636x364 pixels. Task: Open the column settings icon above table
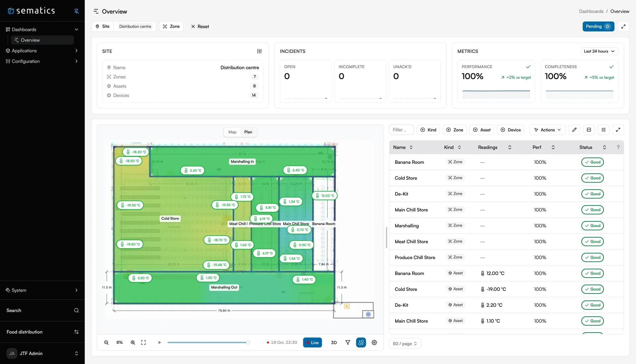pyautogui.click(x=604, y=130)
